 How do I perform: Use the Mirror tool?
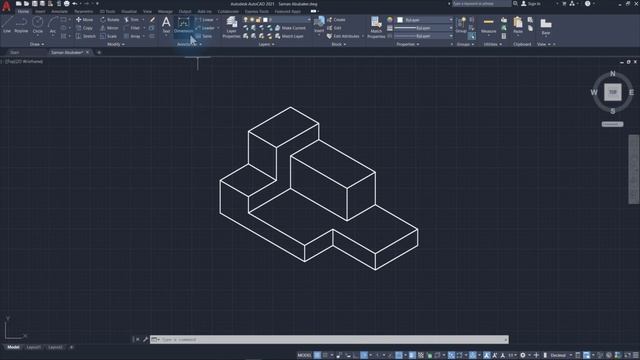click(109, 28)
